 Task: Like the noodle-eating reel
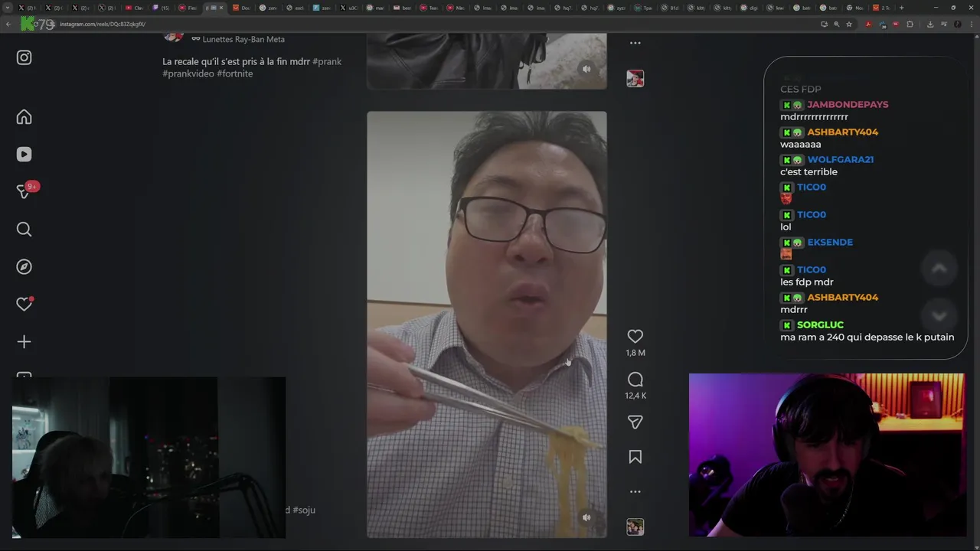[x=635, y=336]
